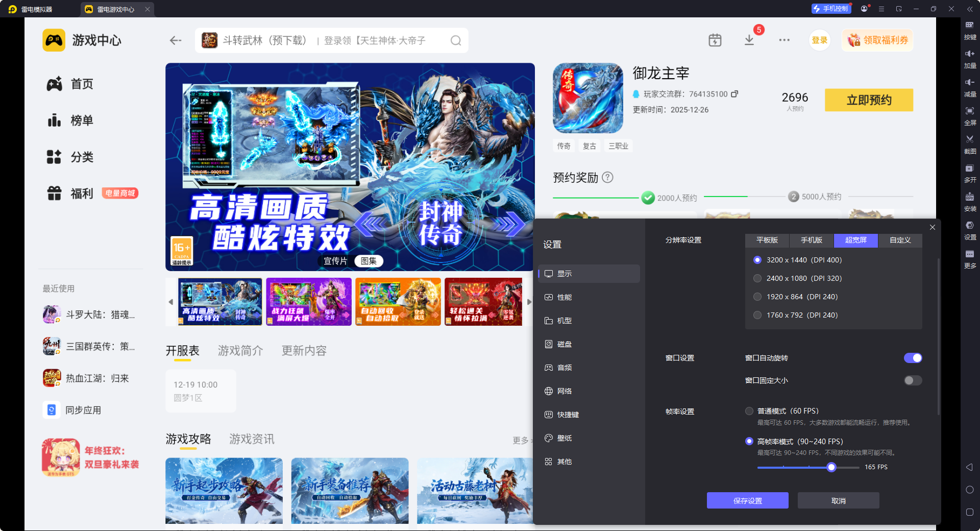Select 3200 x 1440 (DPI 400) resolution
980x531 pixels.
click(x=757, y=260)
